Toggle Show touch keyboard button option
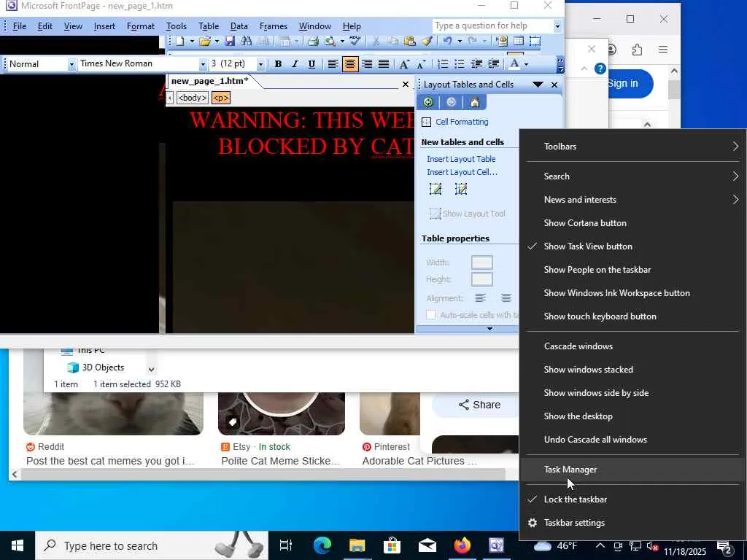 (x=632, y=316)
